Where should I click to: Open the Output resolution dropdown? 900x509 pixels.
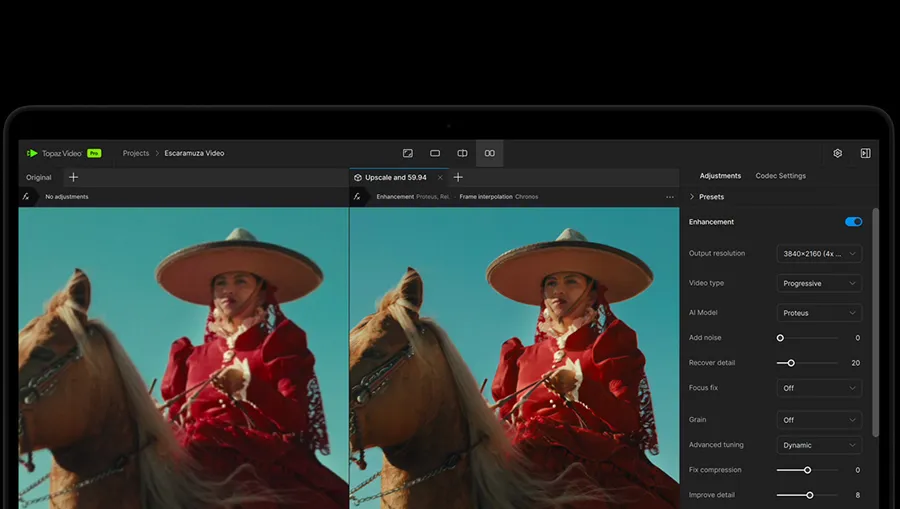(819, 254)
